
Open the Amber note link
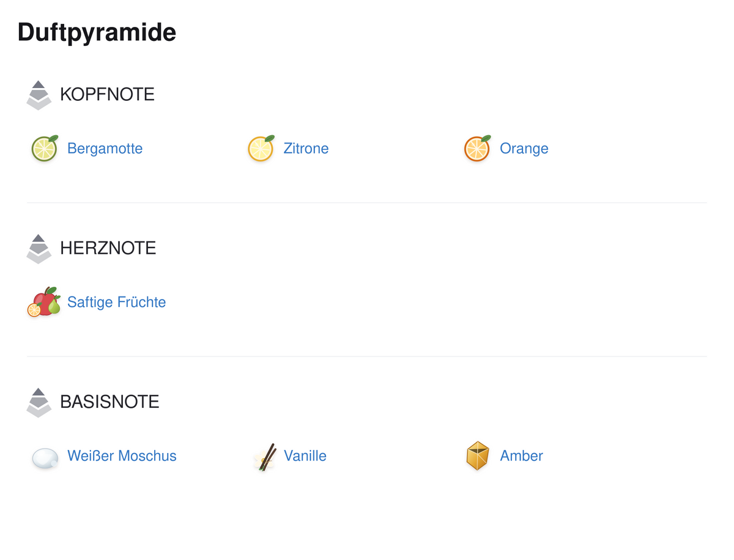(x=522, y=456)
